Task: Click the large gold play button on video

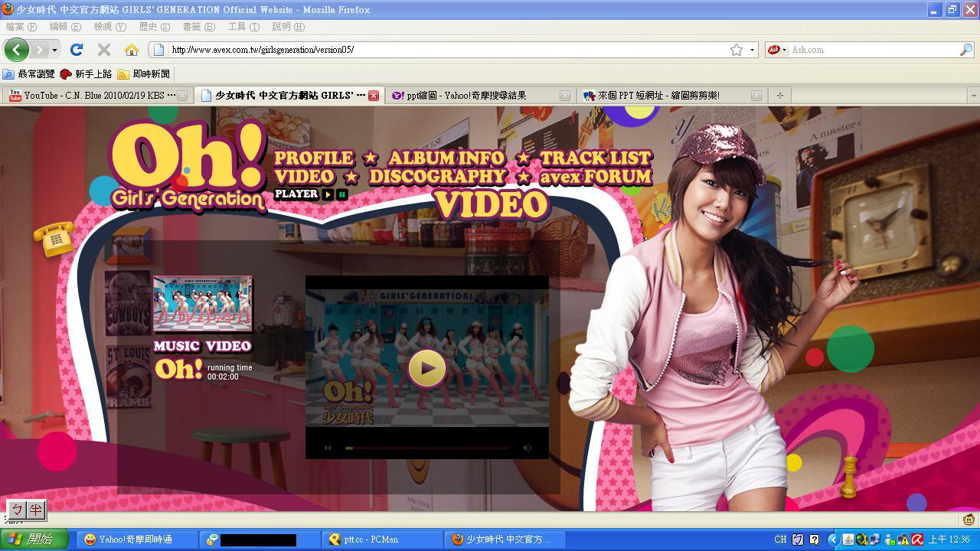Action: [426, 368]
